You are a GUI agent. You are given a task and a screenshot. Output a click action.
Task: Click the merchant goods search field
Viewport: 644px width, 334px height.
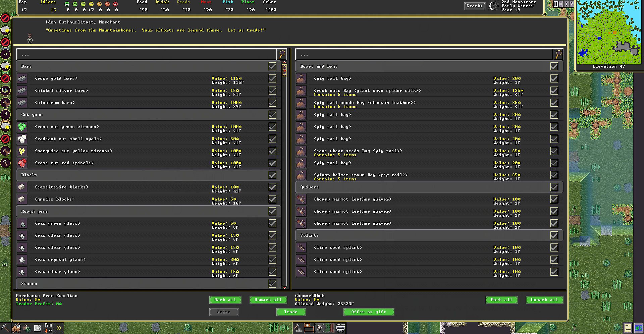146,54
